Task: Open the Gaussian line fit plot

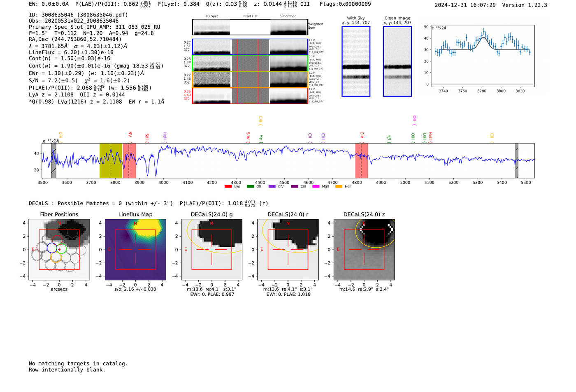Action: pos(482,56)
